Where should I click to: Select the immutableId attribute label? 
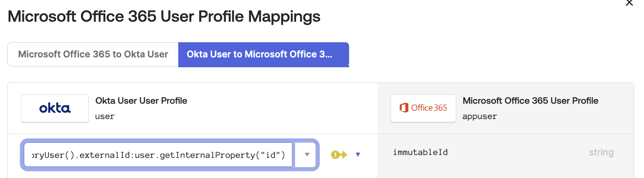click(420, 153)
